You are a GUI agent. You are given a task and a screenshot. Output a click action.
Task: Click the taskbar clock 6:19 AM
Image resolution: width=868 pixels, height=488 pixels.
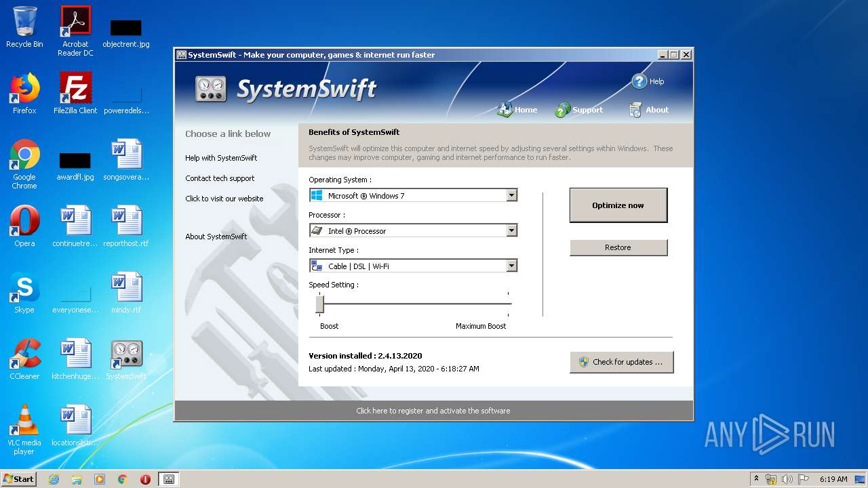(833, 479)
